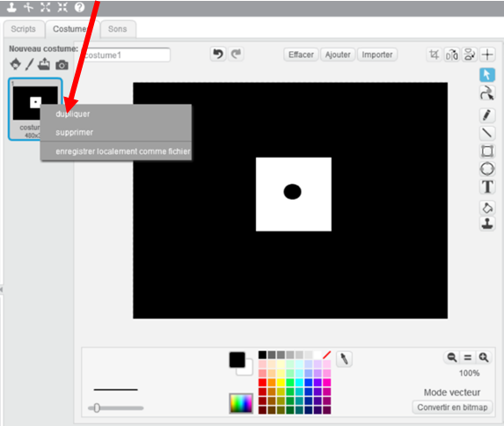The height and width of the screenshot is (426, 504).
Task: Click the undo arrow button
Action: coord(218,54)
